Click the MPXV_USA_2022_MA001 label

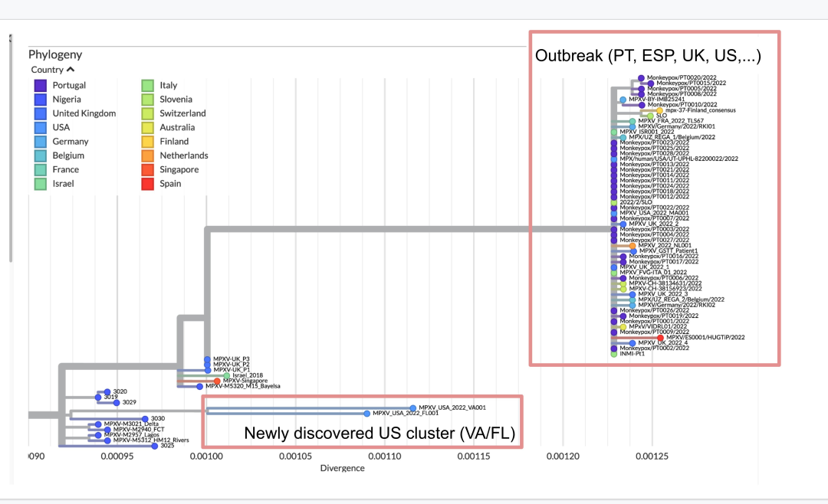654,213
